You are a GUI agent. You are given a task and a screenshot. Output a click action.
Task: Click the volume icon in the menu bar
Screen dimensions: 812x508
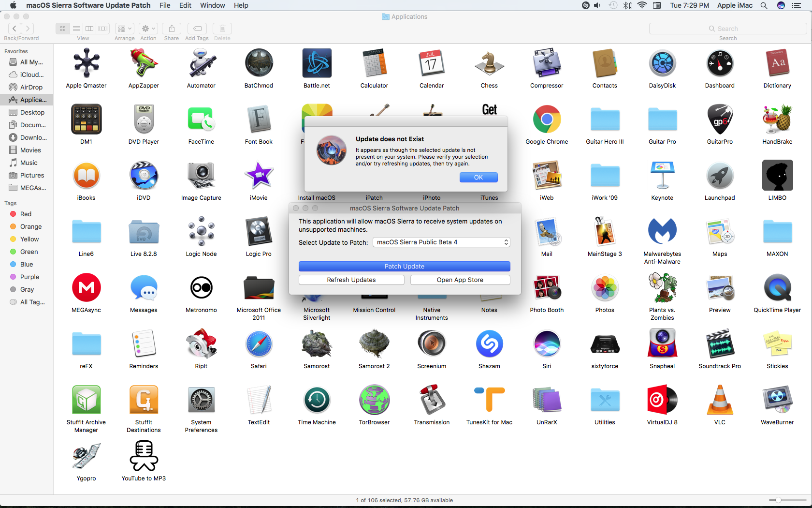tap(597, 5)
